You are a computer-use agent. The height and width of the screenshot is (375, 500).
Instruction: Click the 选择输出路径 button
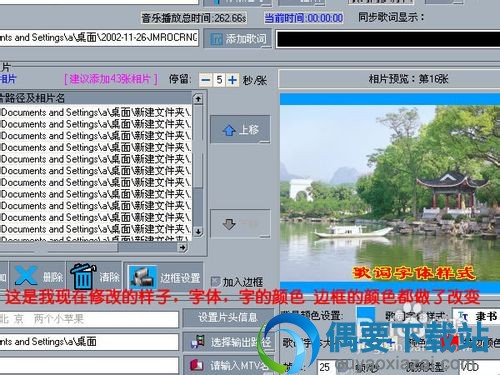point(228,342)
